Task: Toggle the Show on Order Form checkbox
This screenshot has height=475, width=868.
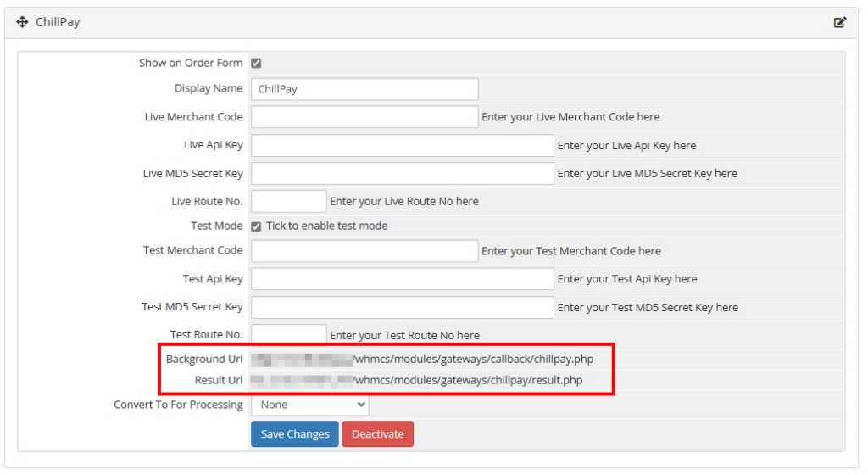Action: pos(256,63)
